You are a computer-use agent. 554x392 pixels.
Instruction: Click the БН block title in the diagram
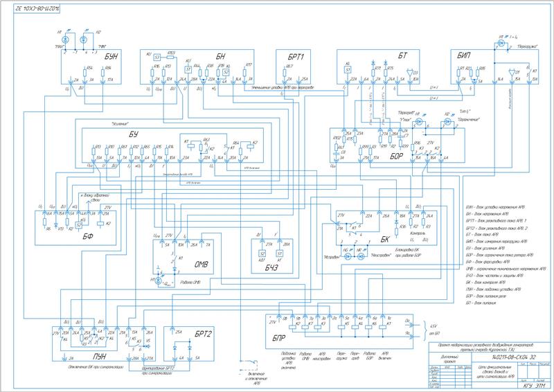[220, 56]
